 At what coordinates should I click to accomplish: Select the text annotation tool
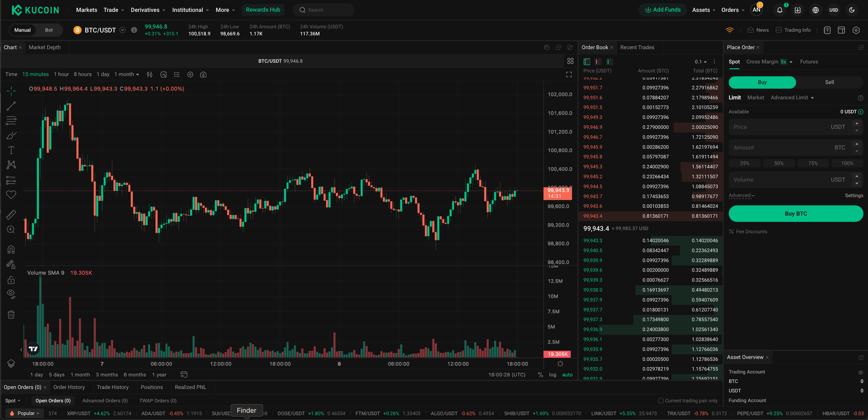(x=11, y=150)
